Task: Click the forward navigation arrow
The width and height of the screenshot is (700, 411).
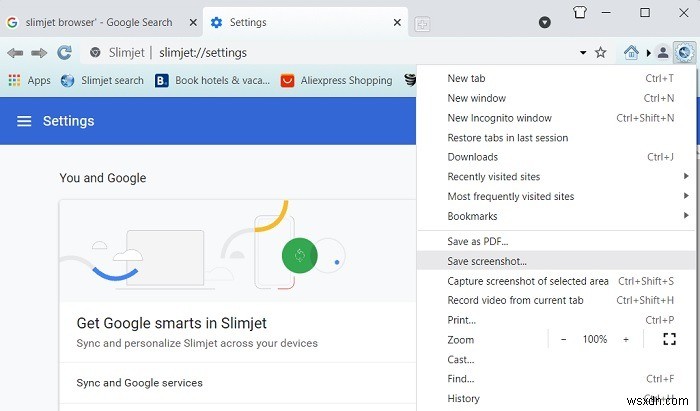Action: [x=38, y=52]
